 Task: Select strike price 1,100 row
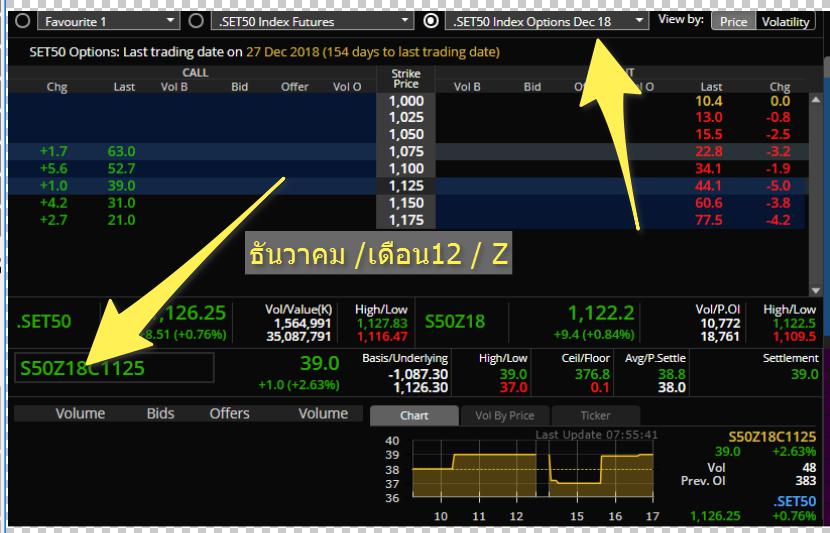click(406, 168)
